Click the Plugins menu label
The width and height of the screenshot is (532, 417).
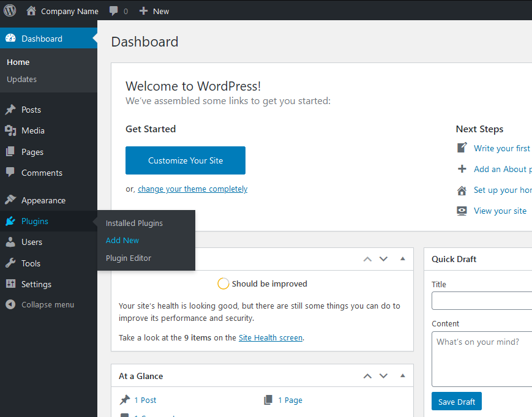[35, 221]
